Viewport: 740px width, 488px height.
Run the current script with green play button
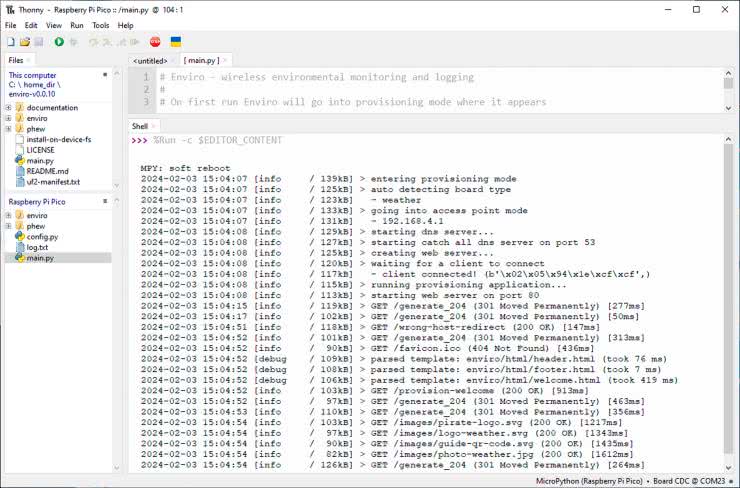(59, 42)
